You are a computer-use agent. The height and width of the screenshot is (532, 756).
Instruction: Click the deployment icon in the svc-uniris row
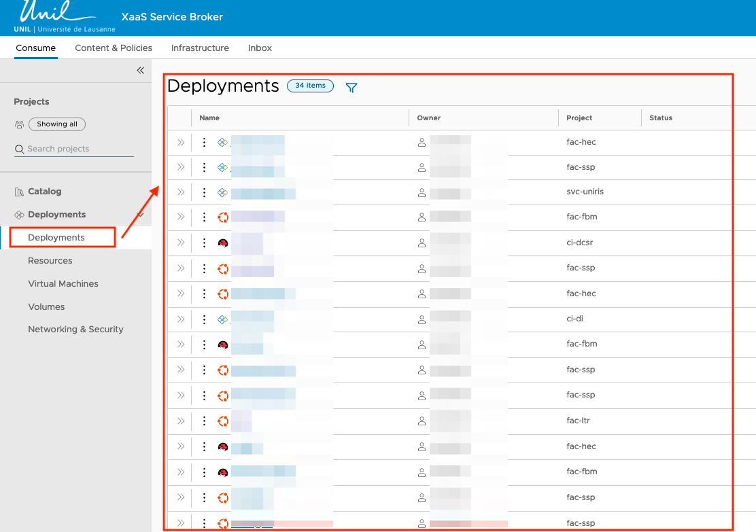(x=222, y=192)
